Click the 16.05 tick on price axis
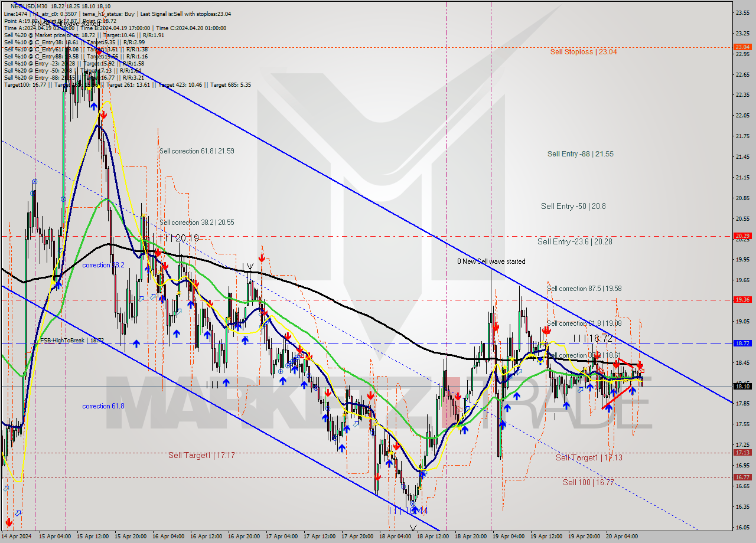This screenshot has height=543, width=756. pyautogui.click(x=742, y=528)
